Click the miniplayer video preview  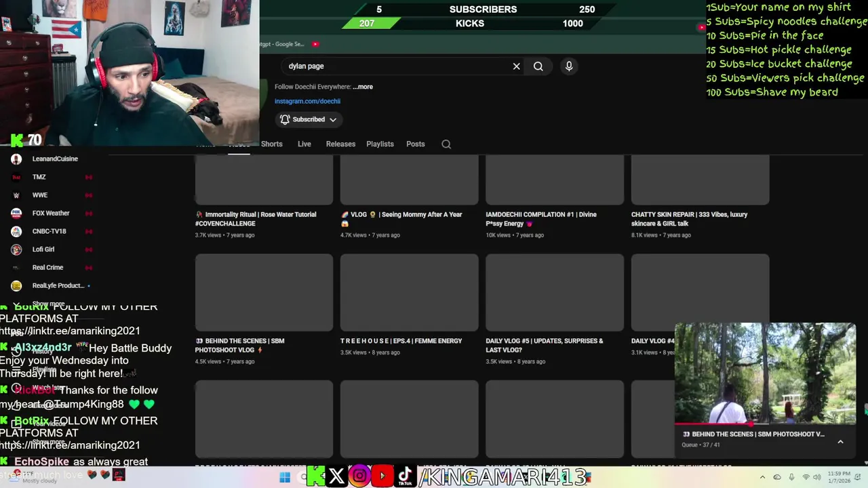tap(765, 373)
